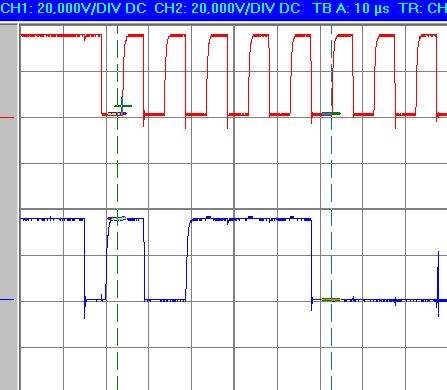Select the left dashed vertical cursor line
Viewport: 447px width, 390px height.
coord(117,207)
